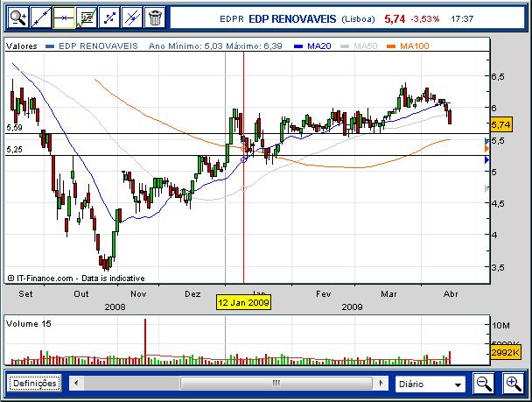This screenshot has height=402, width=532.
Task: Click the grey MA50 axis marker arrow
Action: [x=486, y=188]
